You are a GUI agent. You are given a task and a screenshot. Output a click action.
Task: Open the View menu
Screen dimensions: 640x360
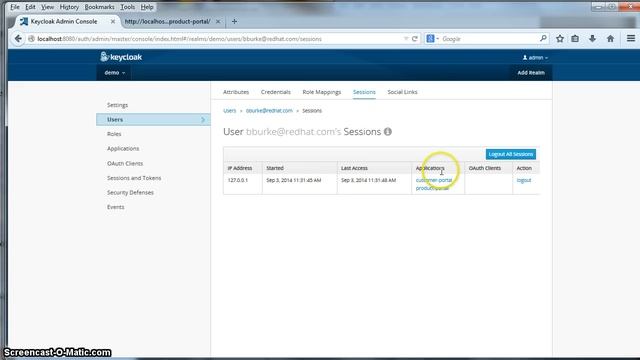(x=47, y=7)
